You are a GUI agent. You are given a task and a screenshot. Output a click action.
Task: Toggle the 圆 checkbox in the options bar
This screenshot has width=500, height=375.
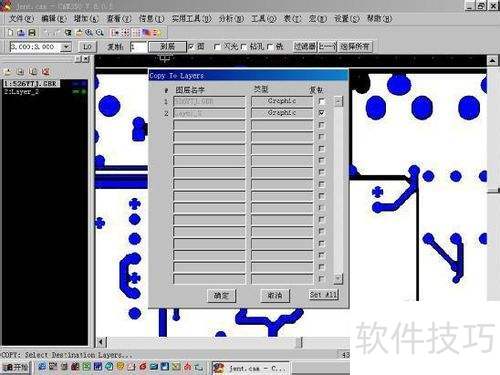click(x=191, y=47)
